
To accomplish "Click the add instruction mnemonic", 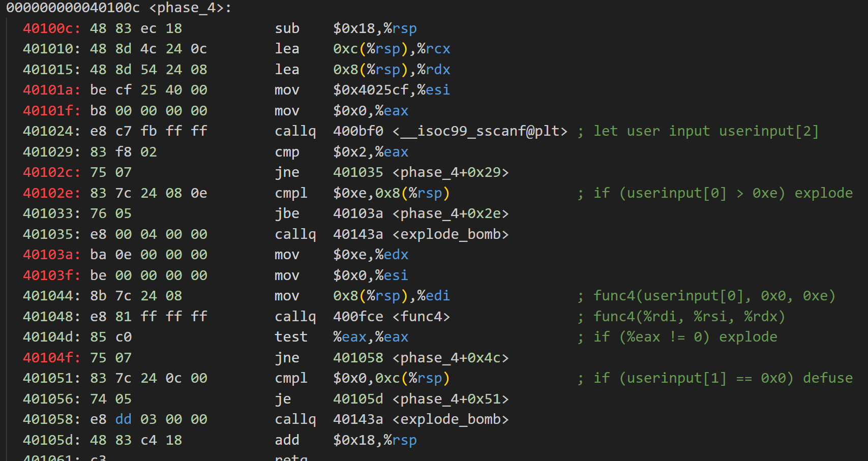I will point(287,440).
